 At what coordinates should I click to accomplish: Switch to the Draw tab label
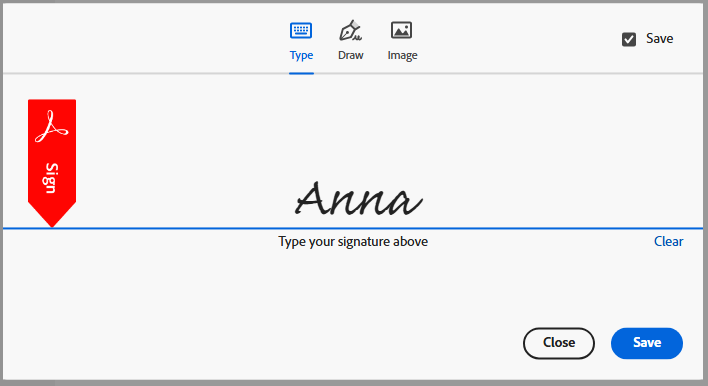pos(350,55)
